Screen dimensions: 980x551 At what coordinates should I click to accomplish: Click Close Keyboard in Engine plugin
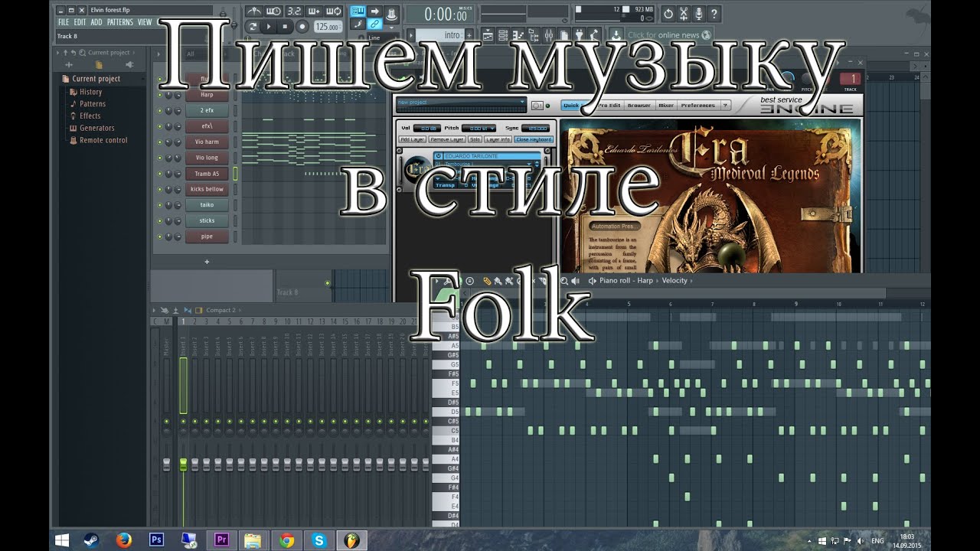(x=534, y=139)
